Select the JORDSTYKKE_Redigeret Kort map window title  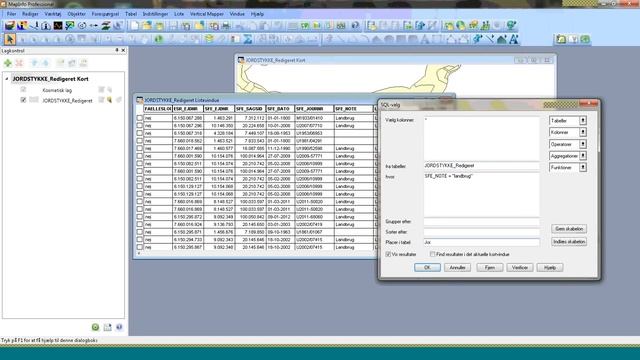pyautogui.click(x=276, y=60)
